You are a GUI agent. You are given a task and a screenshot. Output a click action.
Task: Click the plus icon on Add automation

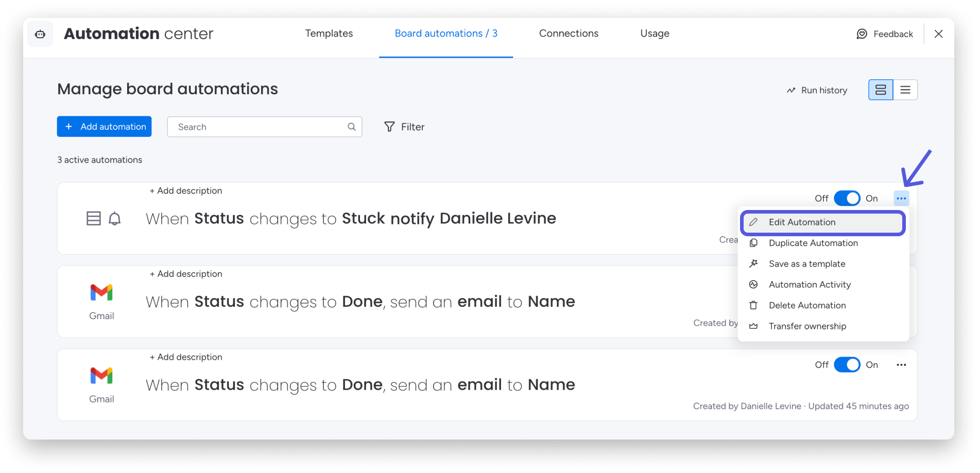68,127
